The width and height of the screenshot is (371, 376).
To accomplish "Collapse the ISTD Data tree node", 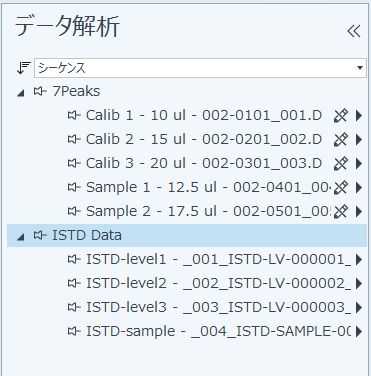I will click(x=21, y=237).
